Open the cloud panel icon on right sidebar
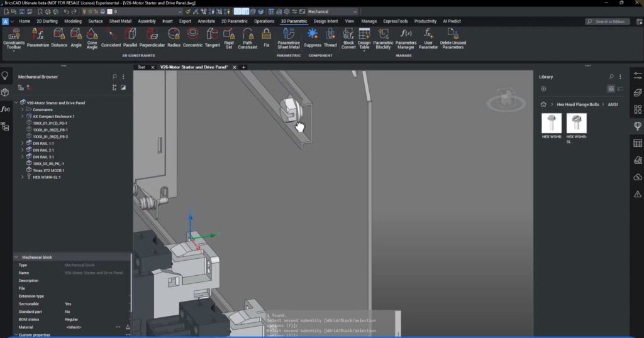 tap(638, 177)
